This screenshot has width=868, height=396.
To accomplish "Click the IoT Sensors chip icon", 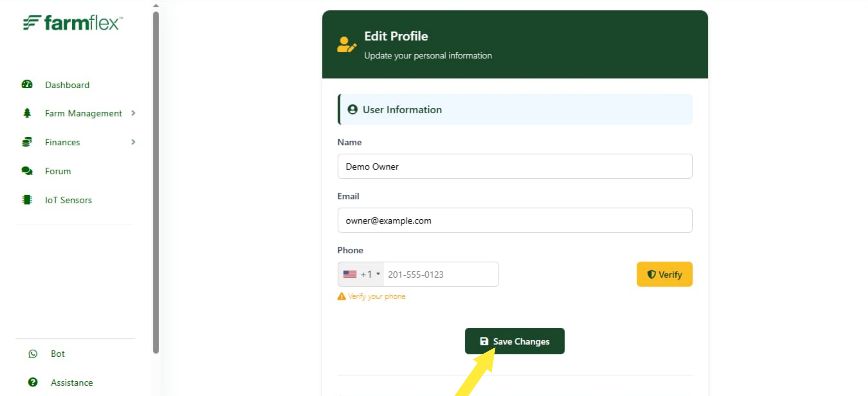I will pos(27,199).
